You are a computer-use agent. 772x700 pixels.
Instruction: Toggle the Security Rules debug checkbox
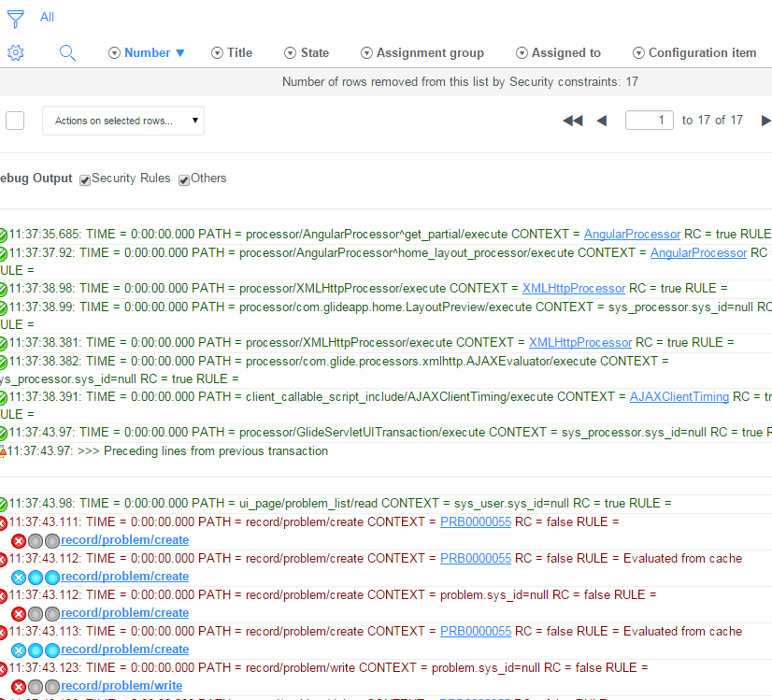coord(85,180)
